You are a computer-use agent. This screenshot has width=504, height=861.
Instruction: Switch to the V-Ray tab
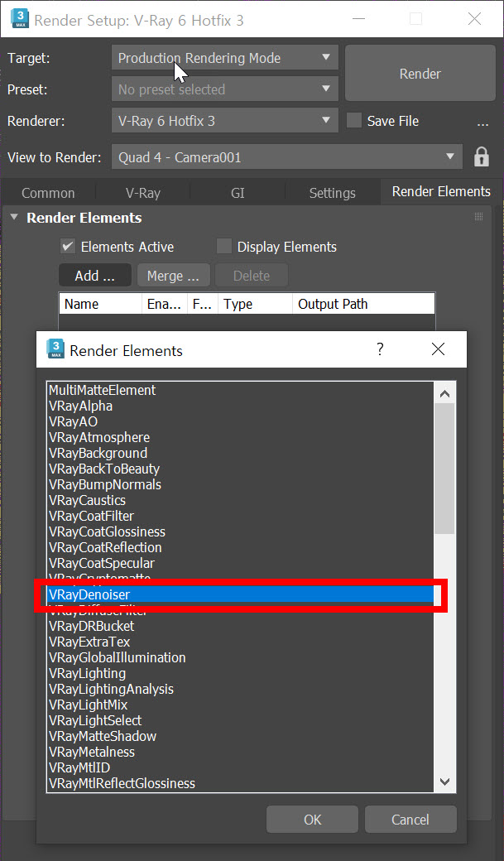coord(142,193)
